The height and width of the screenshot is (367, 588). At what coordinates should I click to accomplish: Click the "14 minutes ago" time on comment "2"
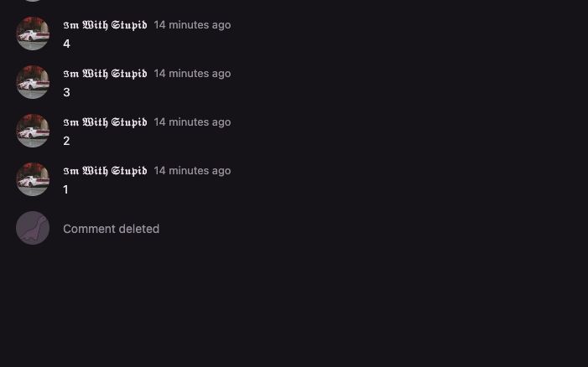click(192, 122)
